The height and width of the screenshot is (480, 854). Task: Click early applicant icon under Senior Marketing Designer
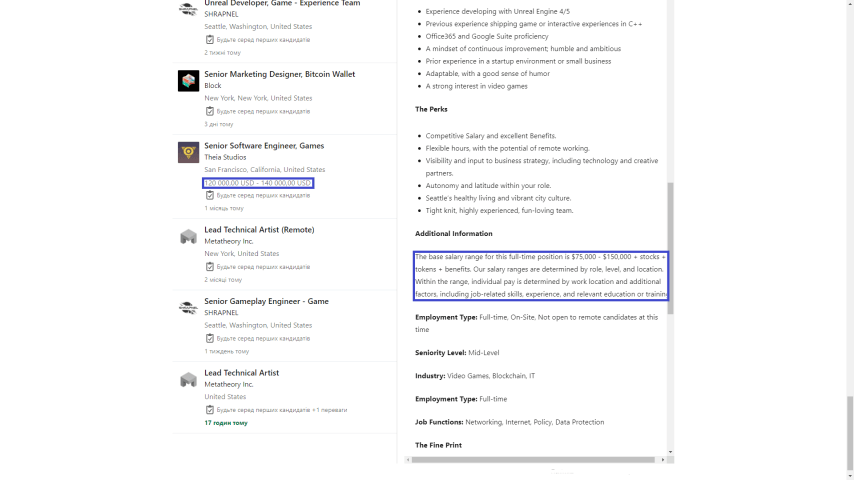[x=210, y=111]
